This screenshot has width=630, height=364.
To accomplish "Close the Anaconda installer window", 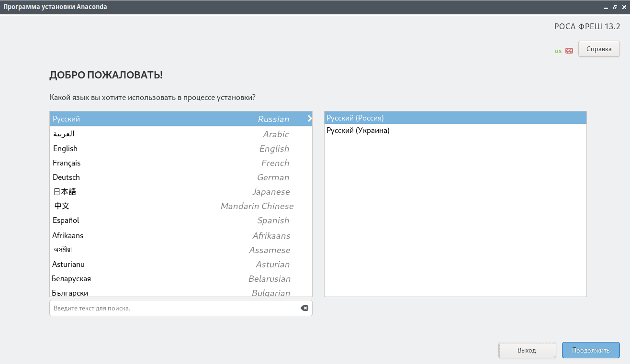I will coord(623,7).
